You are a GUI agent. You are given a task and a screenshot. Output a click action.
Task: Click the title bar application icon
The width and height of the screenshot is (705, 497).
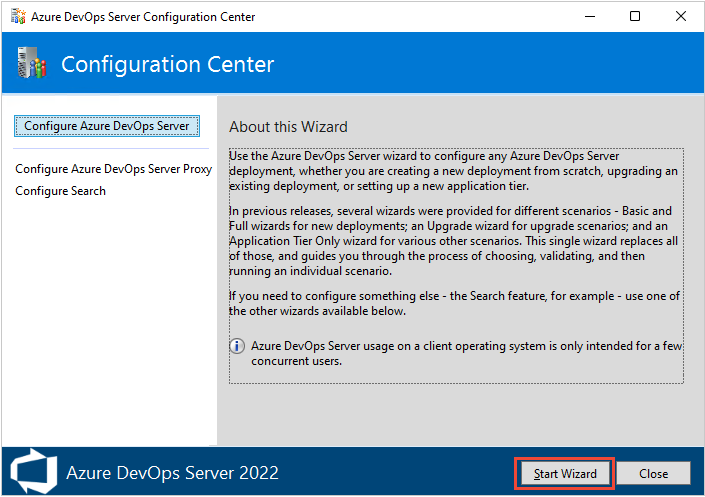(x=16, y=16)
